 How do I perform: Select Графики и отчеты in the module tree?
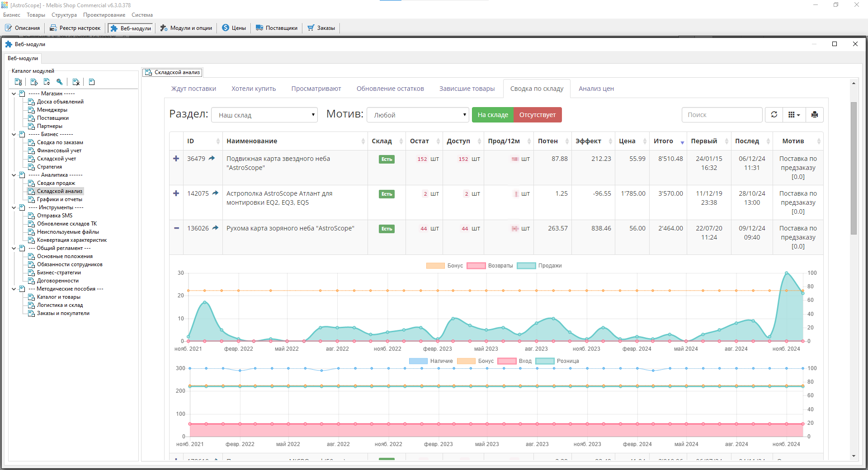60,199
